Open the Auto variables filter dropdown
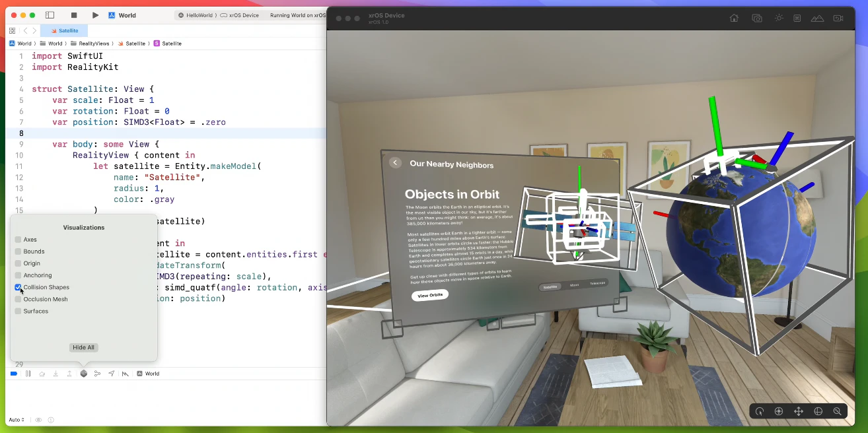868x433 pixels. click(x=17, y=420)
